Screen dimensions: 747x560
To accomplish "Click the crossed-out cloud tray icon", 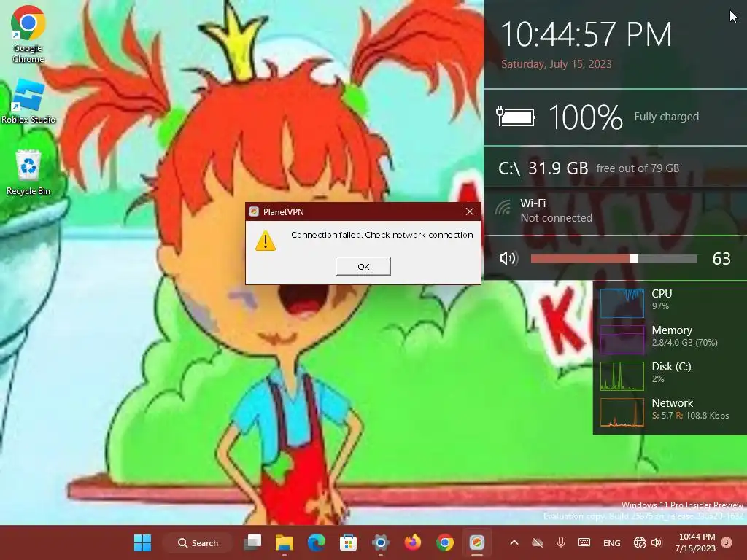I will pyautogui.click(x=538, y=542).
